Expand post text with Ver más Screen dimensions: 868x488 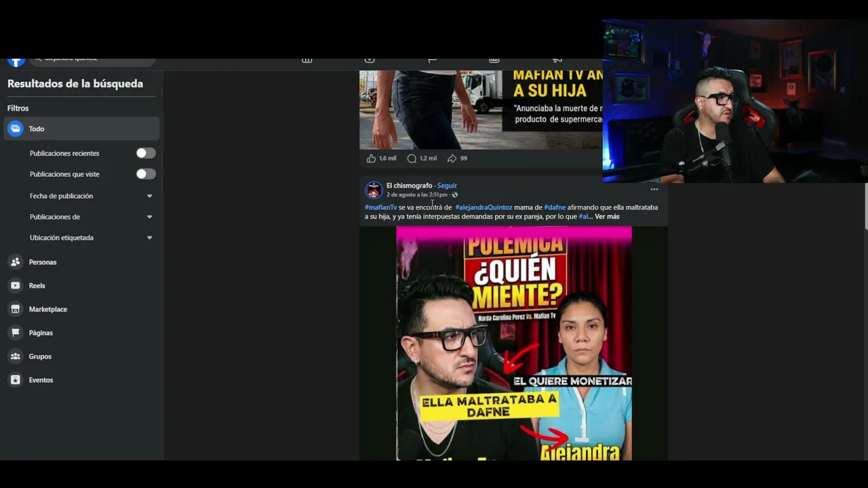(x=607, y=216)
